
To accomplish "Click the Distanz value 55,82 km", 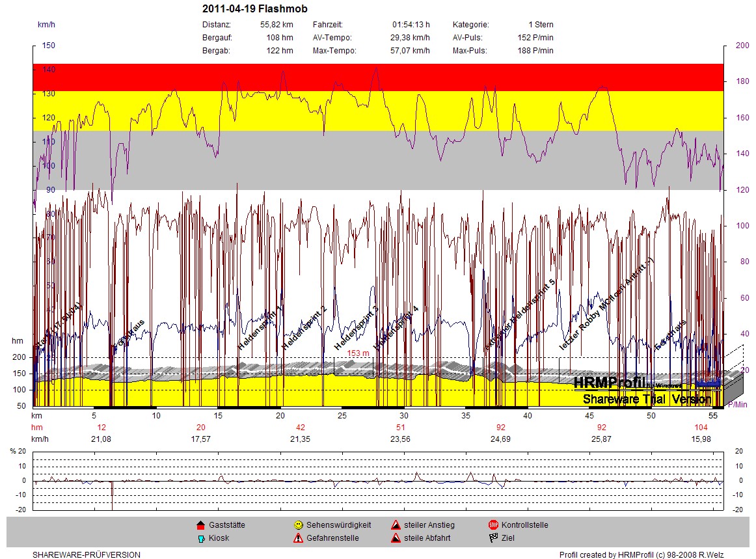I will [279, 25].
